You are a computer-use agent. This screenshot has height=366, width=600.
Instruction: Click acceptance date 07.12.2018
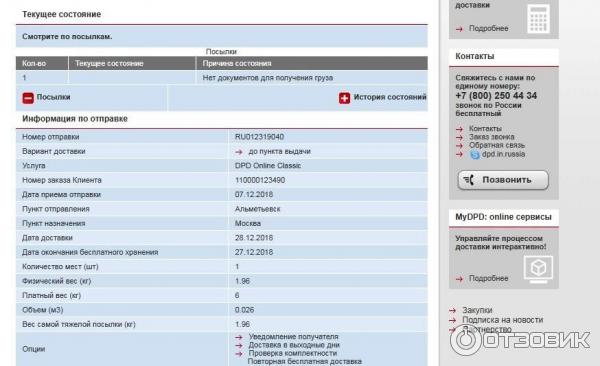click(254, 194)
